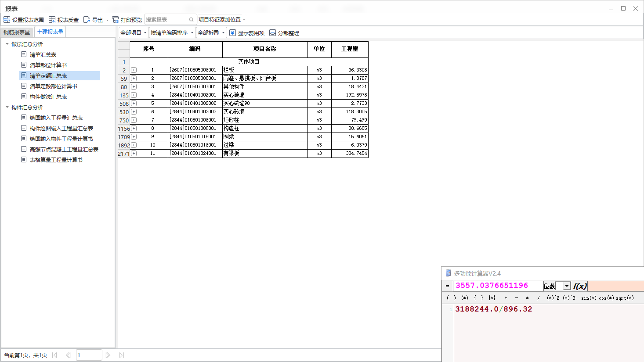Go to next page arrow
This screenshot has height=362, width=644.
coord(108,355)
